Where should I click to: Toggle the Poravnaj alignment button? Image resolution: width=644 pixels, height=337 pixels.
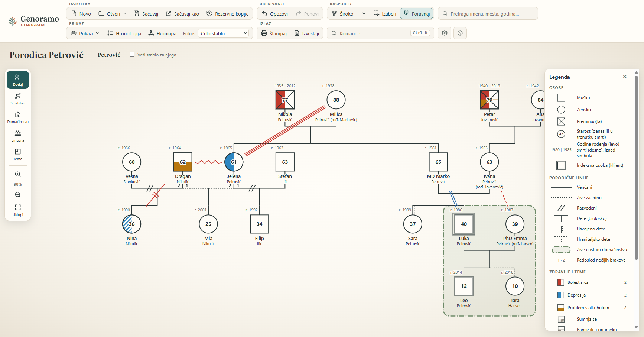click(417, 14)
